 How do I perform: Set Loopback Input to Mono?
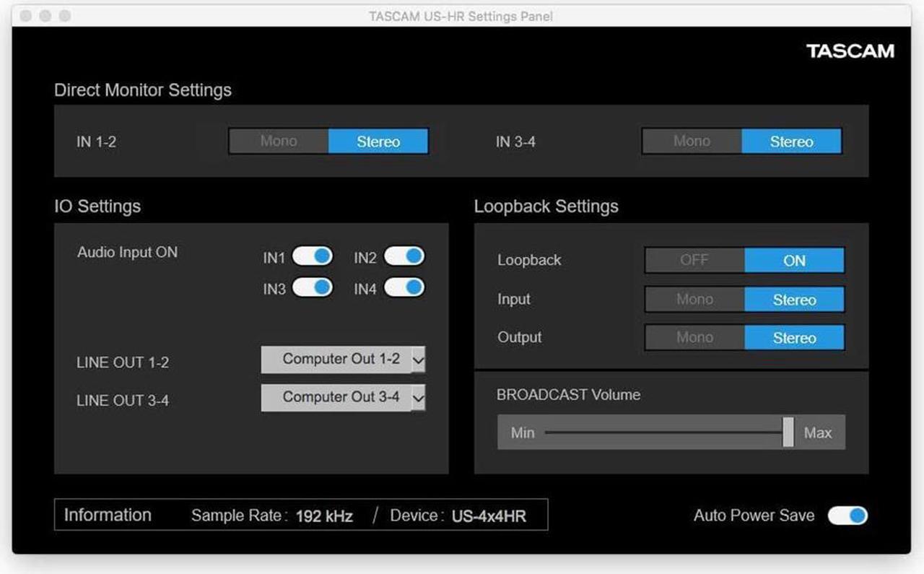tap(694, 300)
